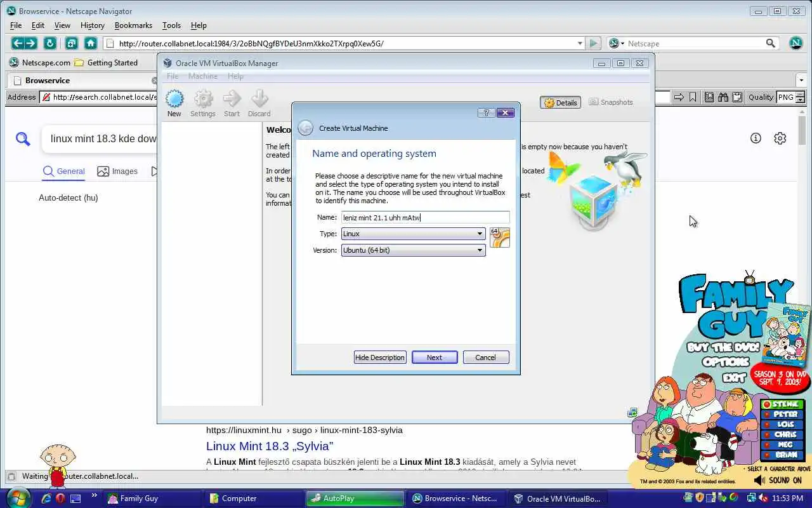Image resolution: width=812 pixels, height=508 pixels.
Task: Go back in Netscape Navigator
Action: click(x=18, y=43)
